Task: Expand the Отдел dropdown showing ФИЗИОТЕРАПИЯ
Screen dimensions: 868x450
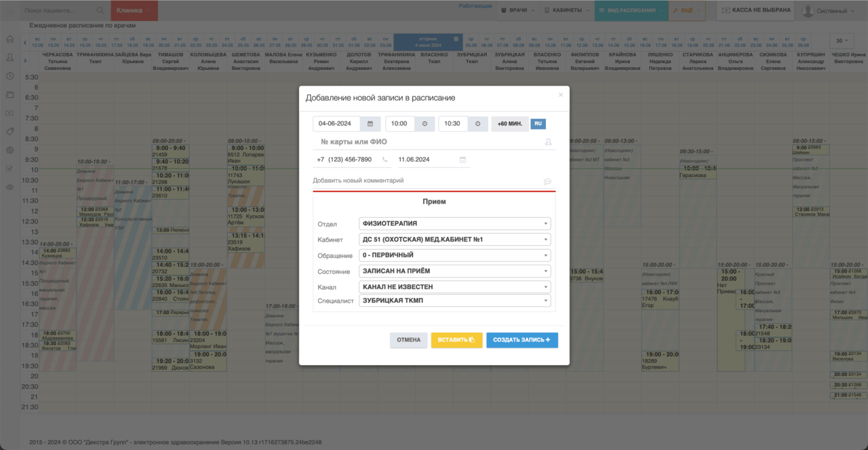Action: tap(454, 223)
